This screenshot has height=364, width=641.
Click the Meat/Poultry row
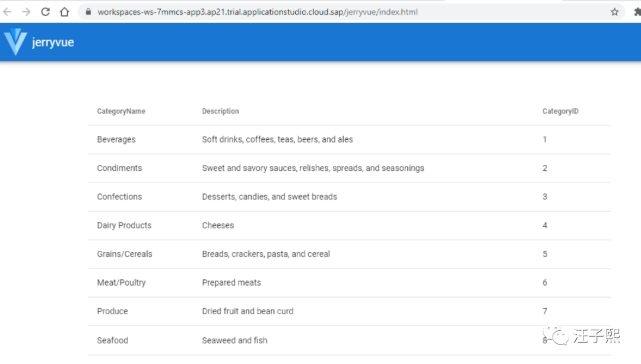point(121,283)
